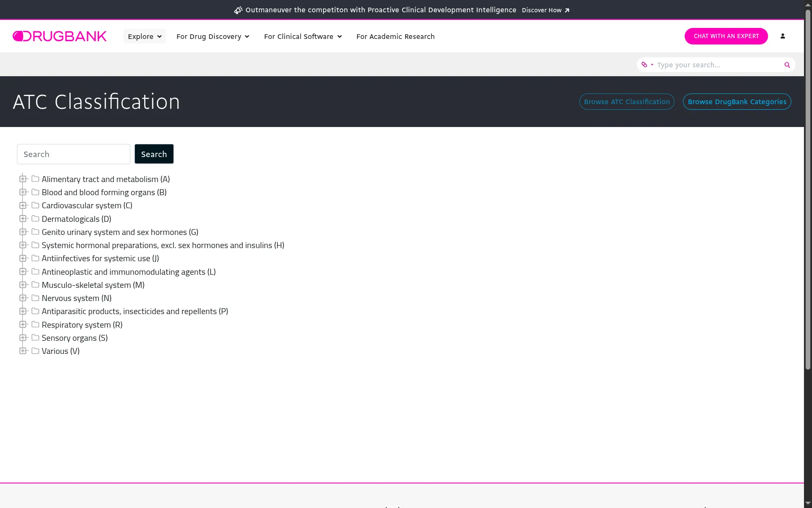Expand the Cardiovascular system tree node
The width and height of the screenshot is (812, 508).
(x=23, y=205)
